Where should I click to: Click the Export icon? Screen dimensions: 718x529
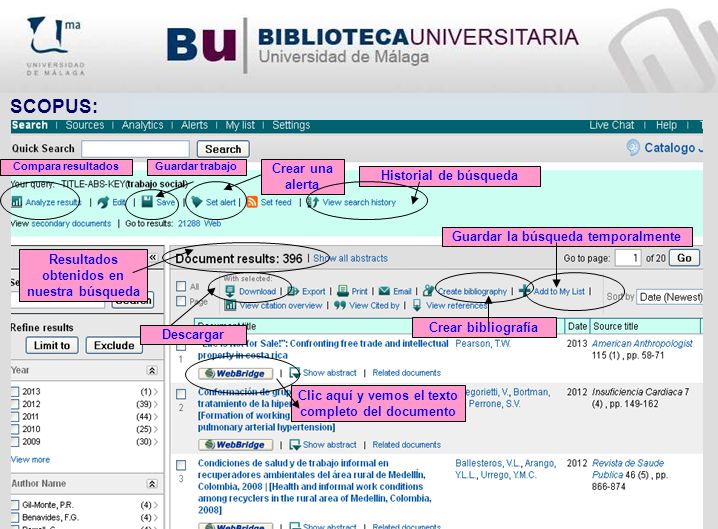point(293,291)
